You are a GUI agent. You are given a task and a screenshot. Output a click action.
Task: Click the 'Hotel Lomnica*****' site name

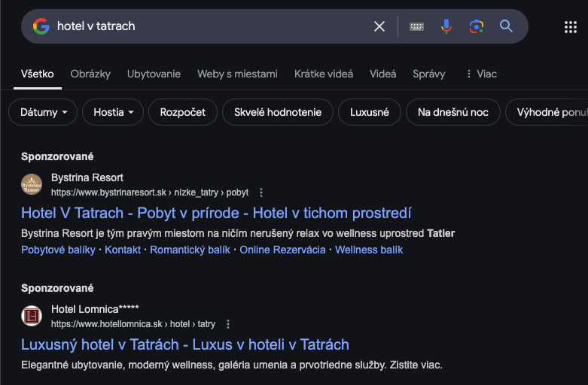(95, 309)
